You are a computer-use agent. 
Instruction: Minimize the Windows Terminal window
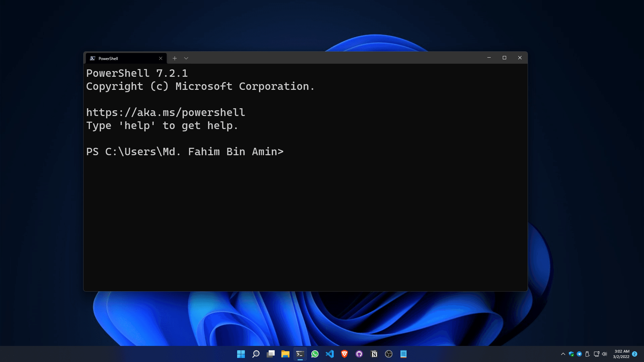coord(489,58)
